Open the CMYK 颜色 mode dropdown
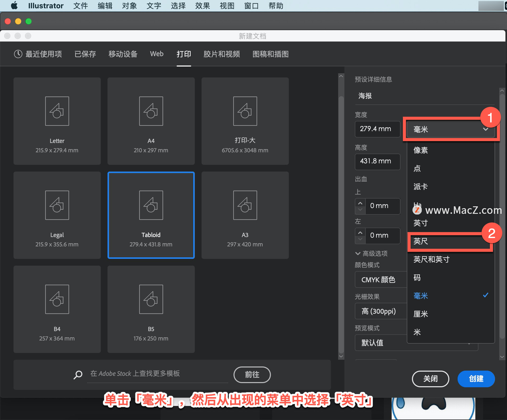Screen dimensions: 507x420 tap(381, 279)
